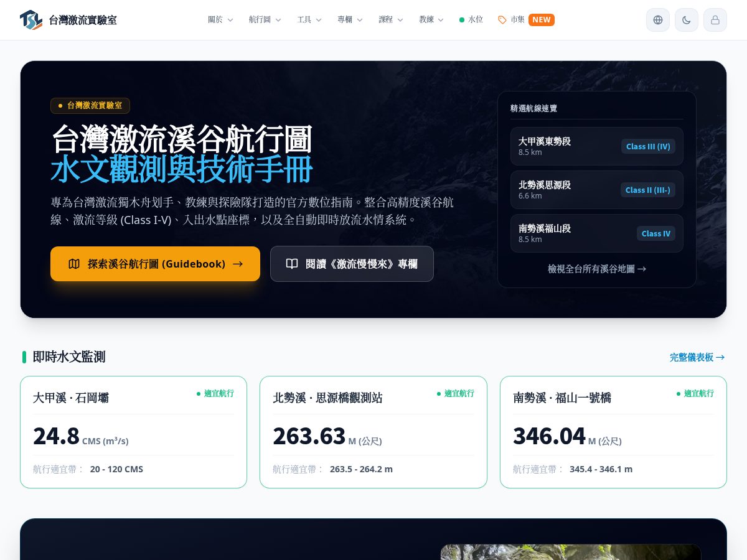The width and height of the screenshot is (747, 560).
Task: Click the 24.8 CMS flow value
Action: click(80, 436)
